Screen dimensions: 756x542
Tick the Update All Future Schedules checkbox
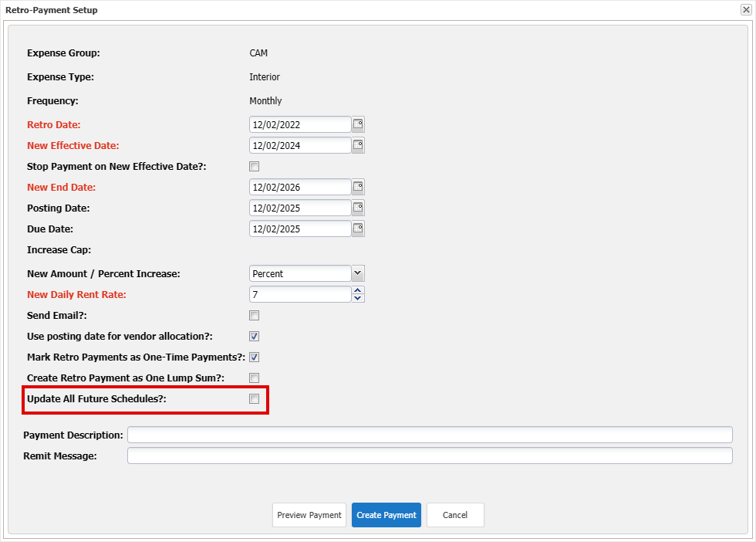pos(255,398)
